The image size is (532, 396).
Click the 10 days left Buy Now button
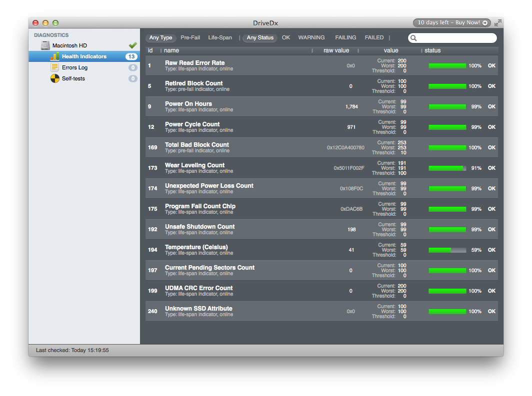pyautogui.click(x=451, y=22)
